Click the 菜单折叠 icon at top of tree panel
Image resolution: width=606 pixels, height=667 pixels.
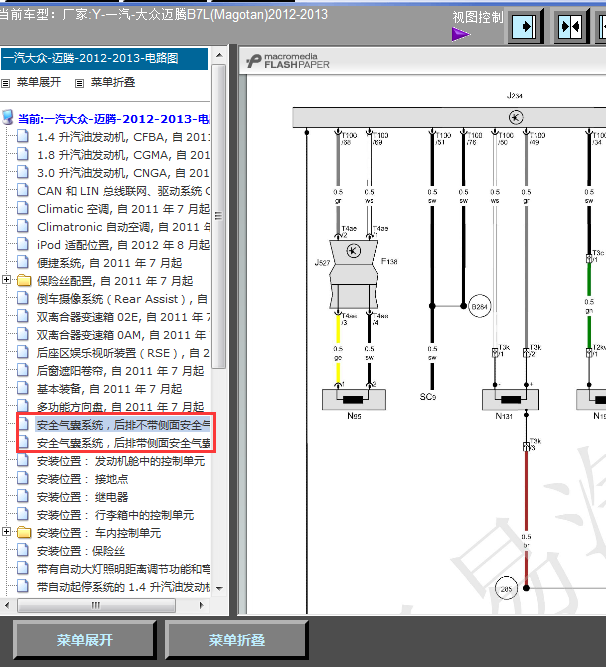coord(79,83)
